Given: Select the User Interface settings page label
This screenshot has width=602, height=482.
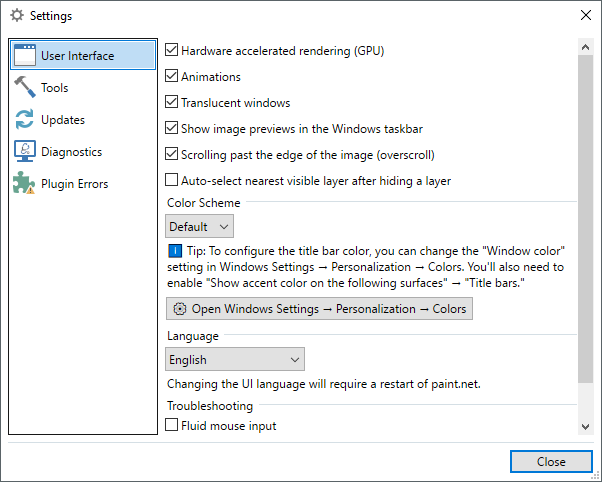Looking at the screenshot, I should point(78,56).
